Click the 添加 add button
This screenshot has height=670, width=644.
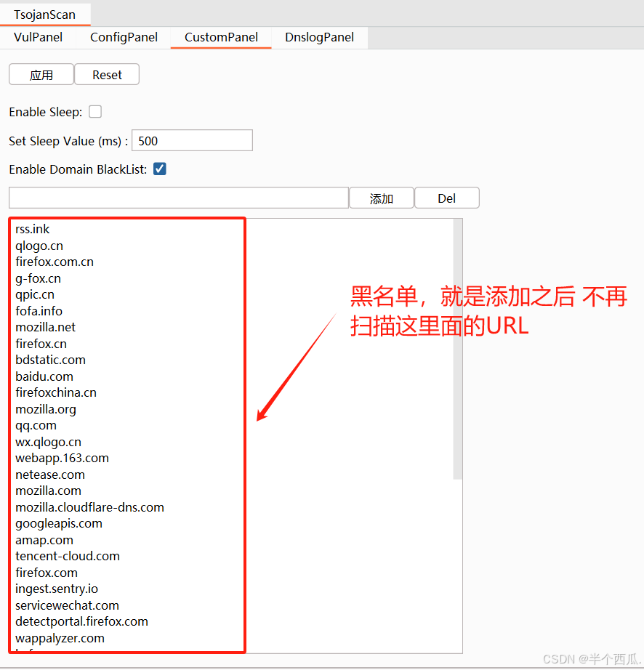coord(382,198)
